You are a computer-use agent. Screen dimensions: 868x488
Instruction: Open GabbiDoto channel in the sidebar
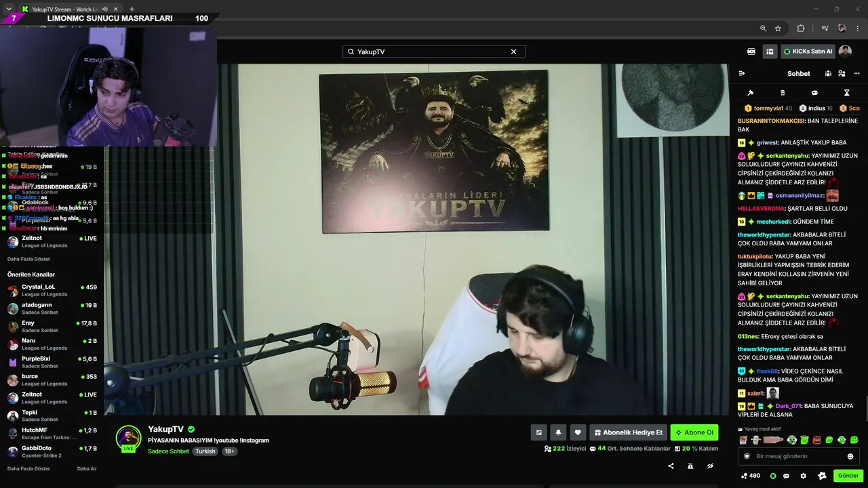click(52, 451)
